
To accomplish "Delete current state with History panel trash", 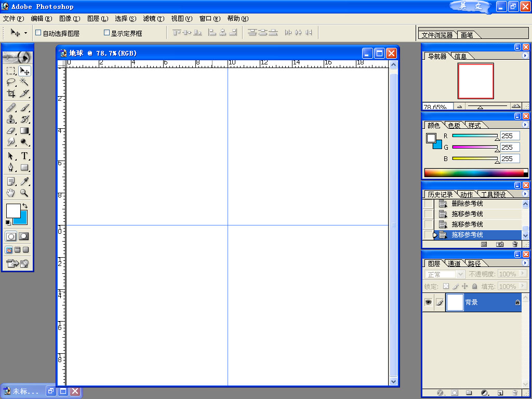I will coord(515,244).
